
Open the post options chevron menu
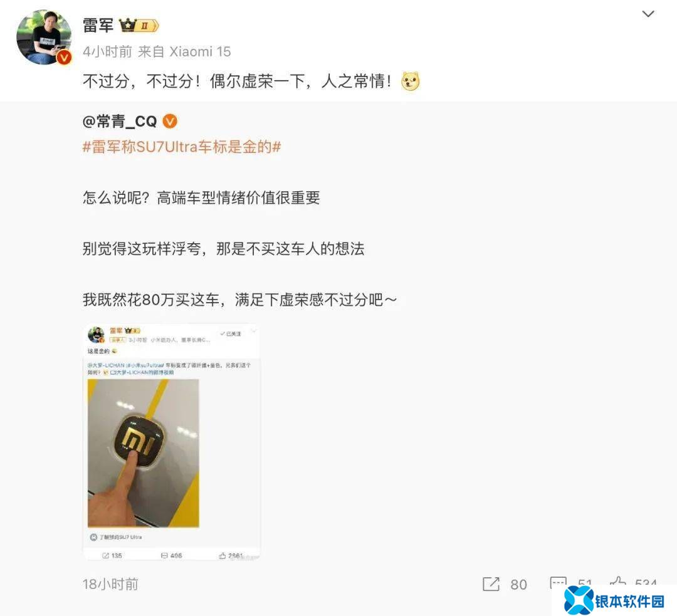pos(648,14)
